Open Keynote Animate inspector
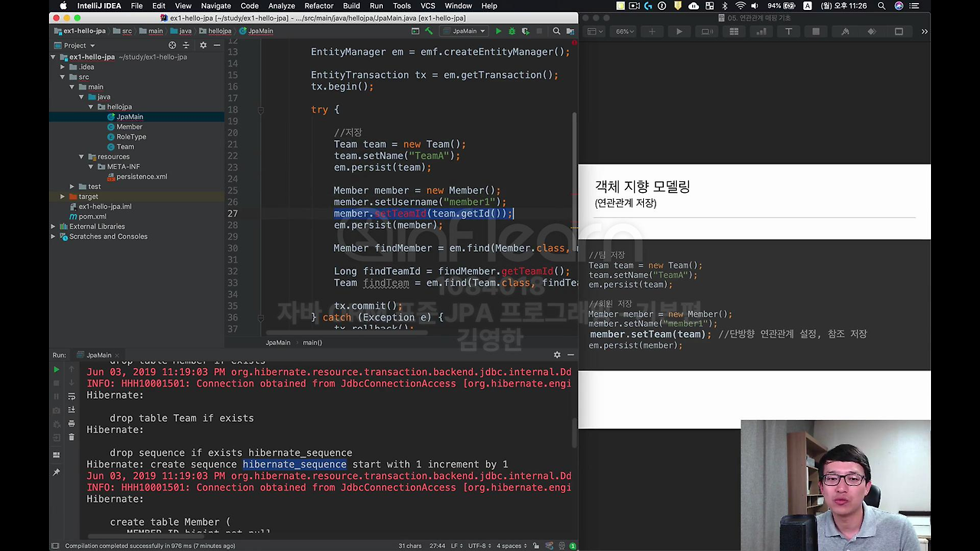 point(871,31)
